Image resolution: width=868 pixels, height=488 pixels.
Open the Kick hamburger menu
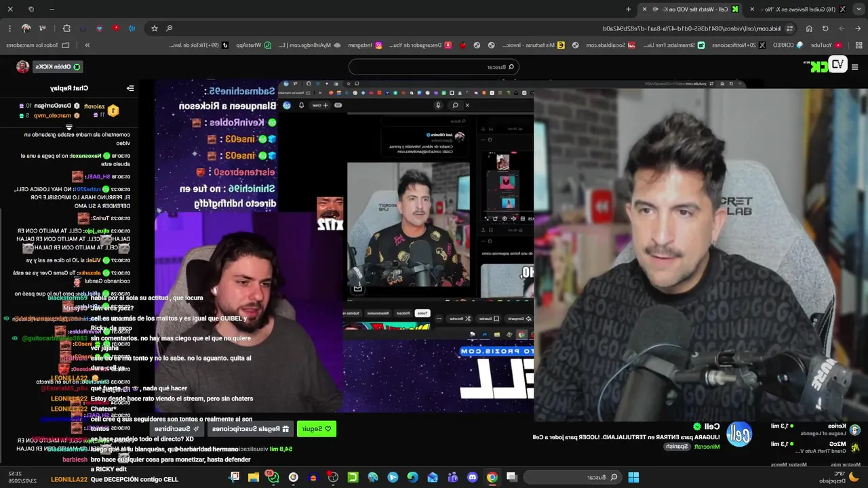click(x=854, y=67)
